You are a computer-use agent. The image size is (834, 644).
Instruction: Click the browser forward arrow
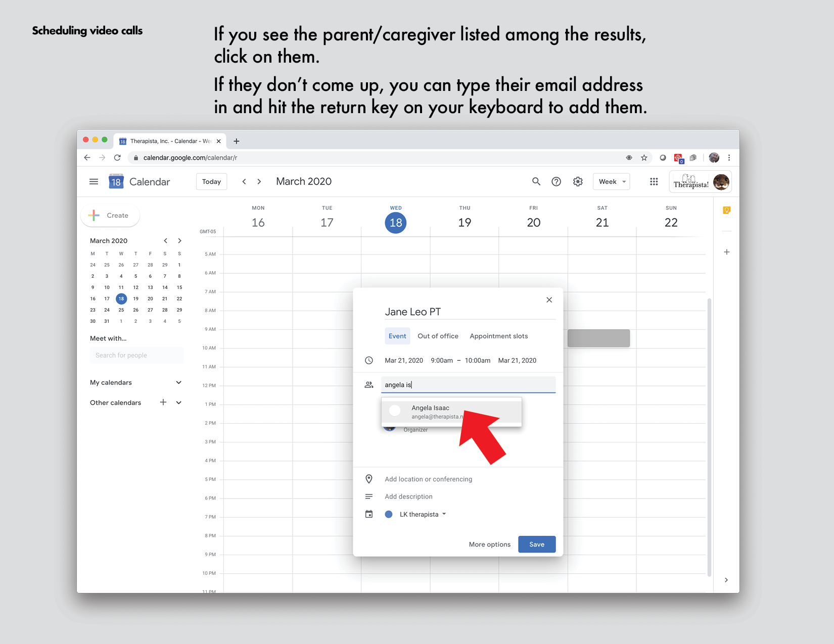coord(102,158)
